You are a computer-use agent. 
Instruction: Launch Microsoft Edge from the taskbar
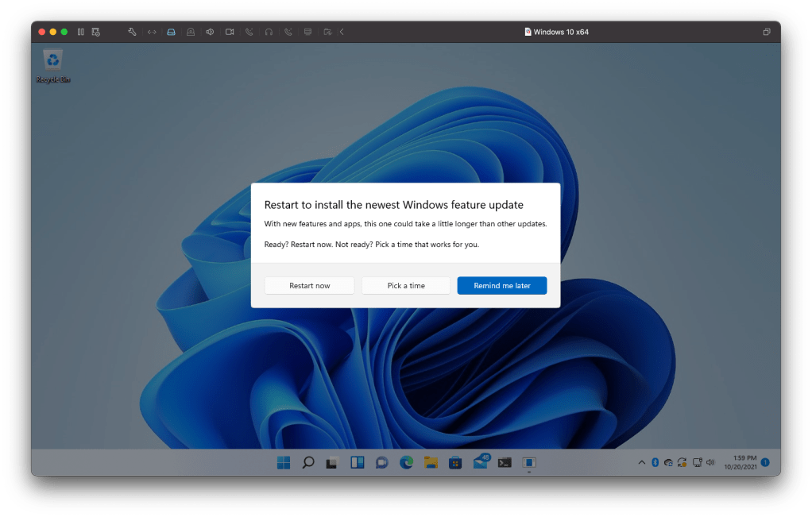pyautogui.click(x=406, y=462)
